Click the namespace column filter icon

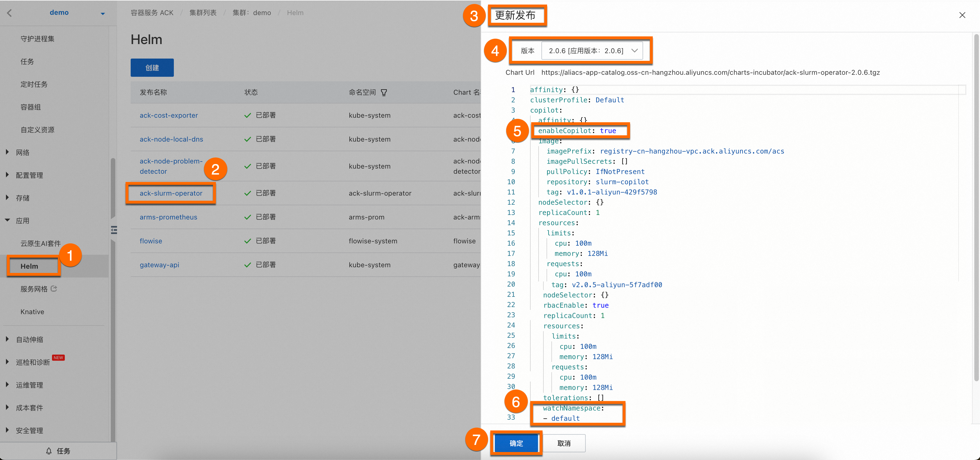click(384, 92)
